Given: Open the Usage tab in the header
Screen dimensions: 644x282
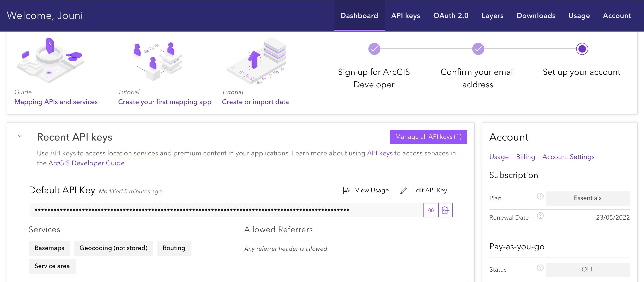Looking at the screenshot, I should 579,16.
